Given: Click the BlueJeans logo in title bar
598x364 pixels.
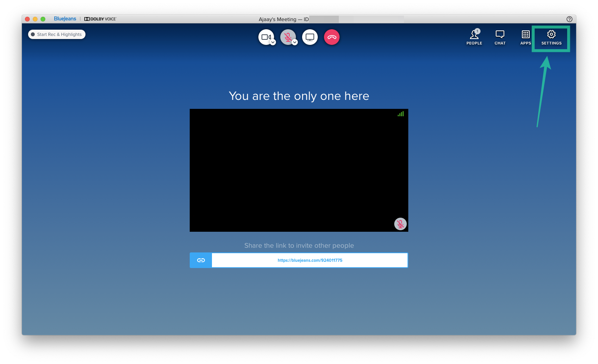Looking at the screenshot, I should (65, 19).
